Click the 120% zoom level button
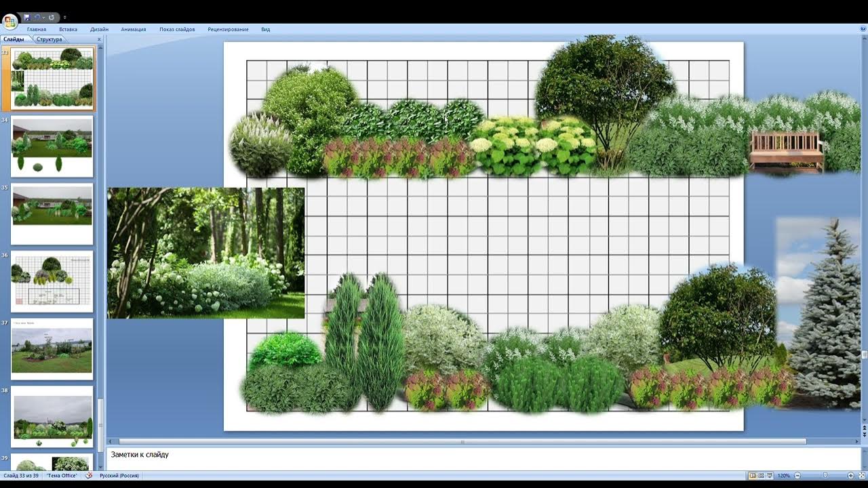This screenshot has height=488, width=868. (x=784, y=476)
